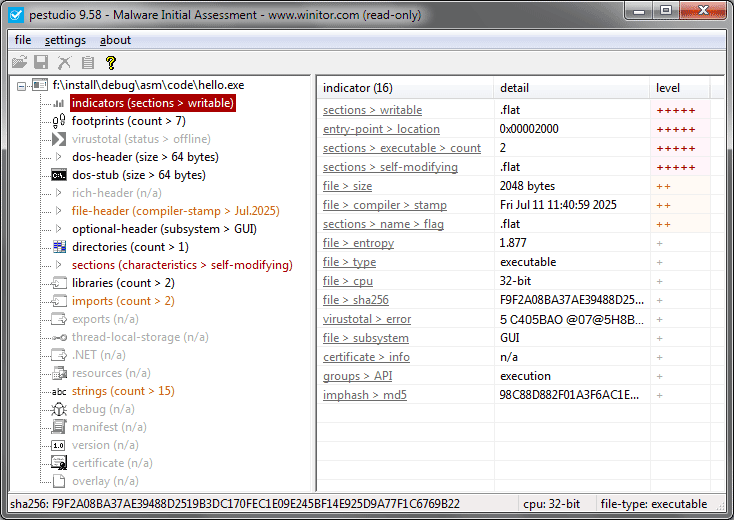The width and height of the screenshot is (734, 520).
Task: Click the hello.exe file icon in tree
Action: click(x=40, y=85)
